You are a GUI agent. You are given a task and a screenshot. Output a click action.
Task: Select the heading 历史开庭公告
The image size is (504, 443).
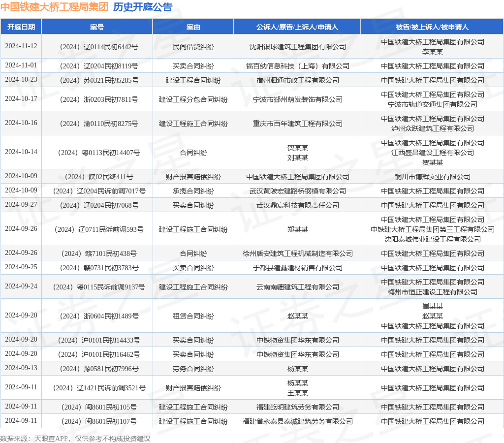coord(143,7)
